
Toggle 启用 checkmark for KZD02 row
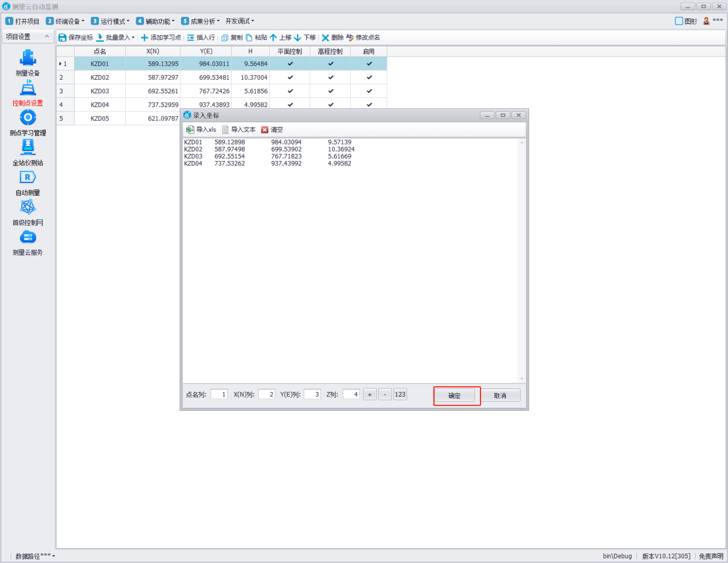[x=369, y=77]
